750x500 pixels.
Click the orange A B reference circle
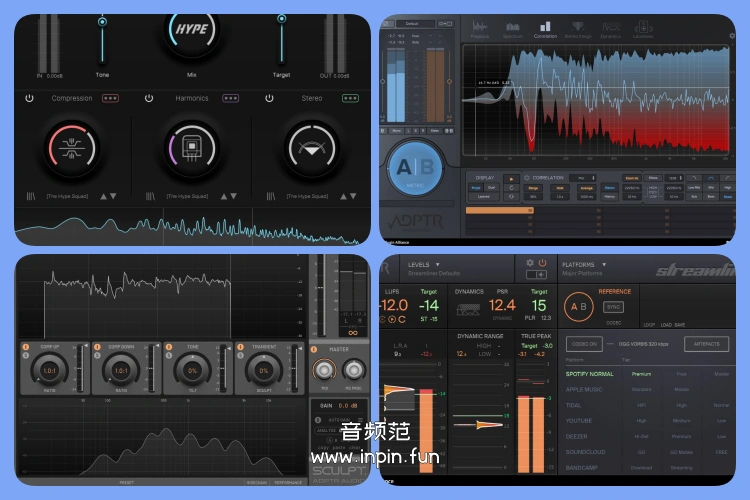pos(578,307)
